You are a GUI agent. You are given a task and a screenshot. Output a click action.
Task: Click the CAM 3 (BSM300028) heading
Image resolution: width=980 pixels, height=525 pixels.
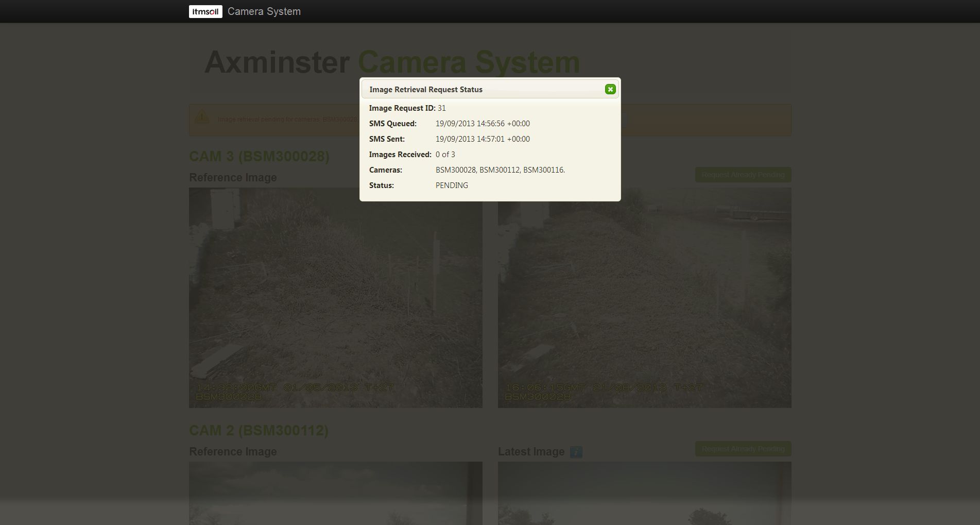(259, 156)
